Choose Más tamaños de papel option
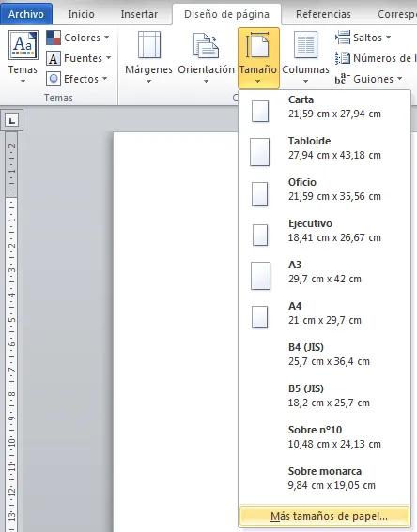Image resolution: width=417 pixels, height=532 pixels. 325,516
